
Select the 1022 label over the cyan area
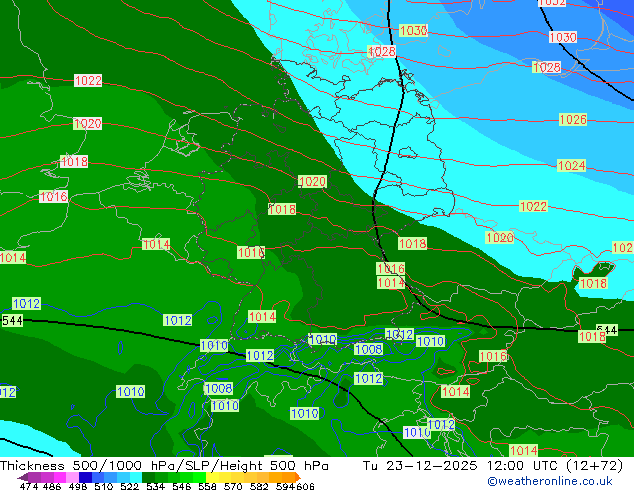533,207
